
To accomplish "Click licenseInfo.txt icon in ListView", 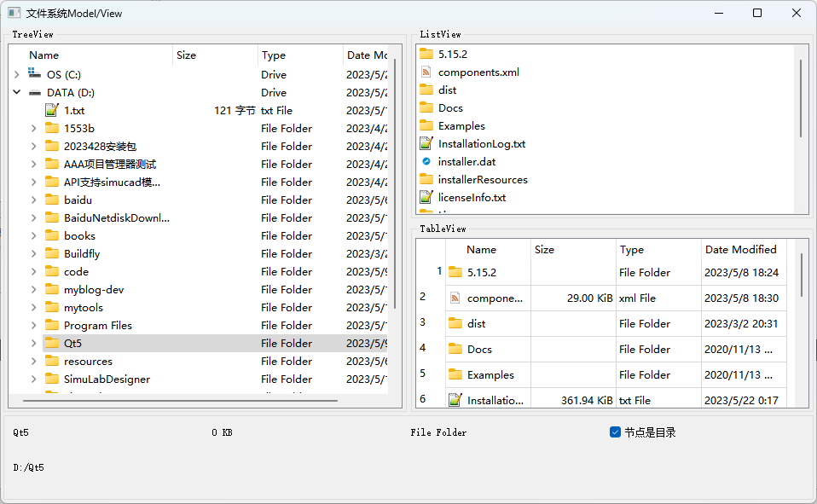I will tap(426, 197).
